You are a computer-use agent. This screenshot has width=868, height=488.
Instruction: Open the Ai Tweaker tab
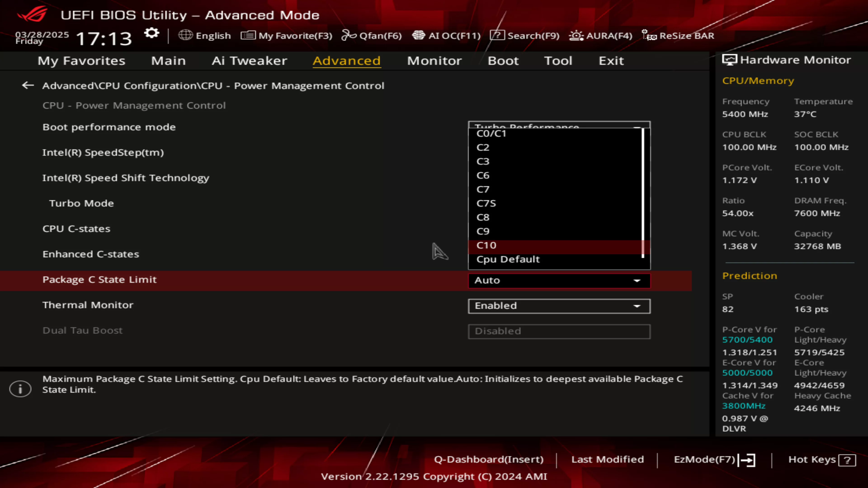pyautogui.click(x=249, y=61)
